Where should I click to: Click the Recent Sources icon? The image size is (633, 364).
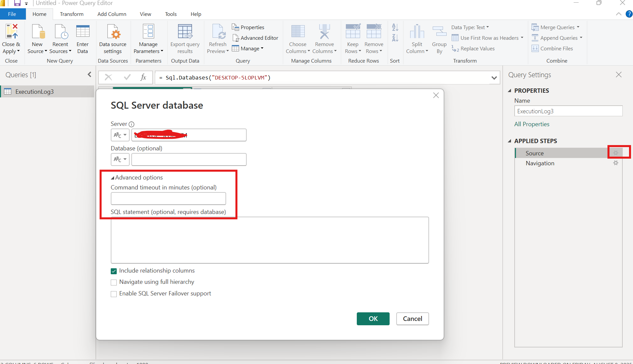[61, 31]
